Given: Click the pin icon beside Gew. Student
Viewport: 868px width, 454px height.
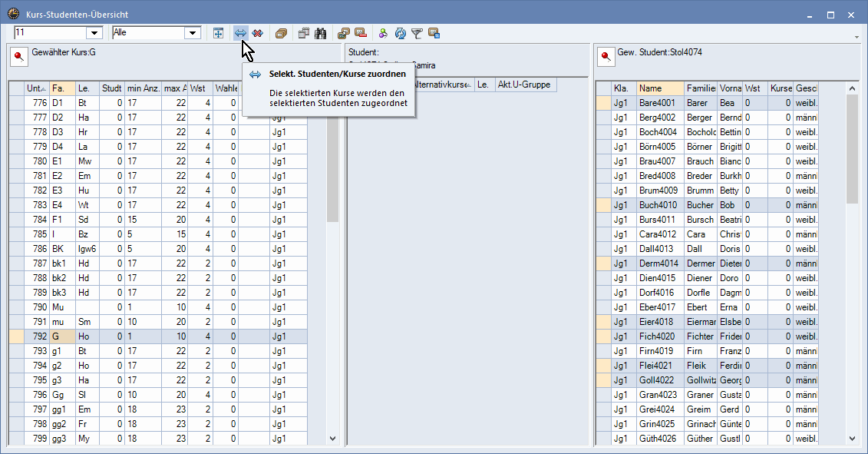Looking at the screenshot, I should [x=606, y=56].
